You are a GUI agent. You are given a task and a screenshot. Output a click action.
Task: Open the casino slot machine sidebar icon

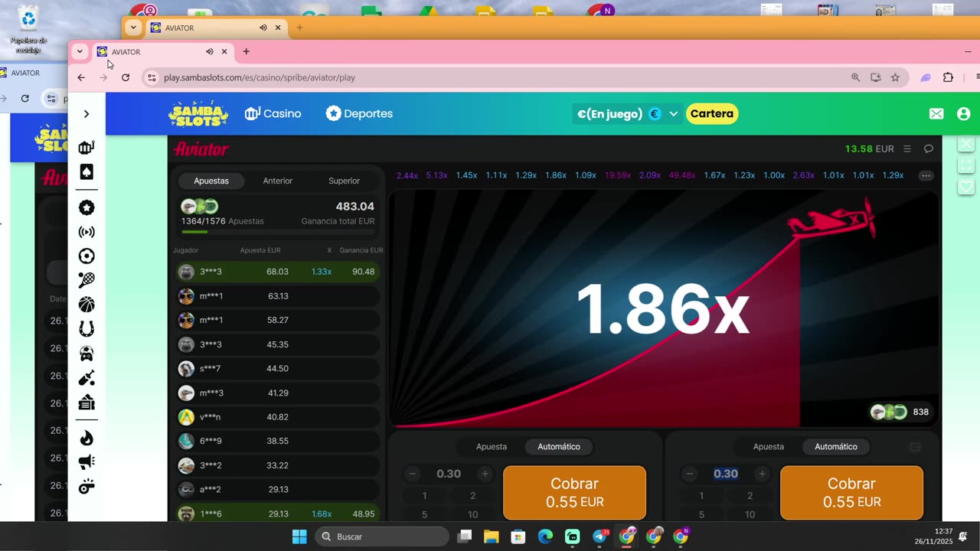pyautogui.click(x=87, y=147)
